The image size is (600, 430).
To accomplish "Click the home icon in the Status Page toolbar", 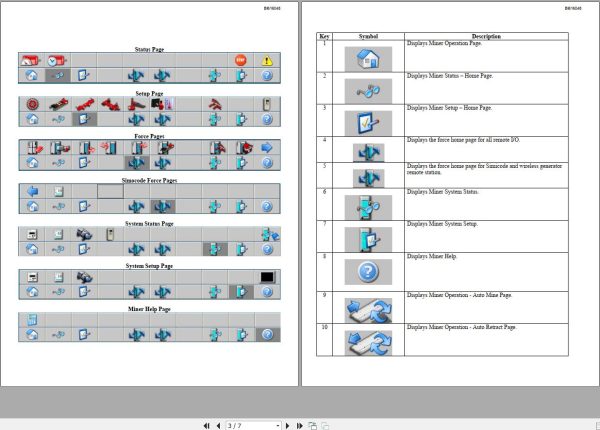I will point(32,75).
